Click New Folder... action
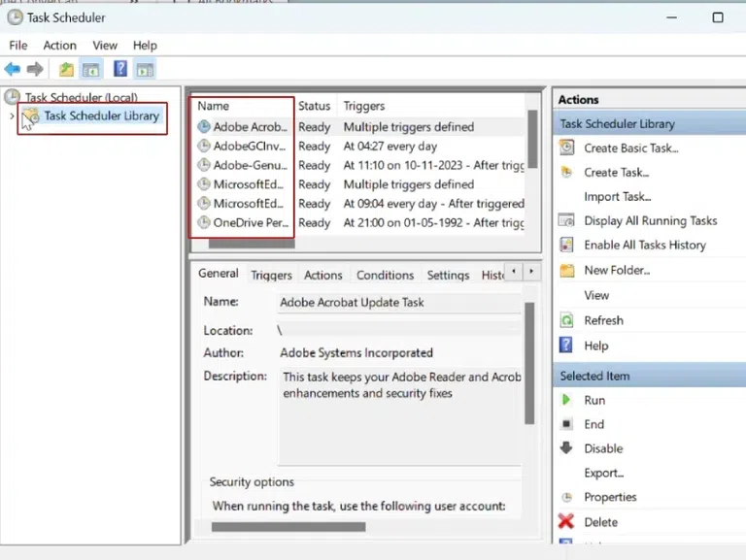 [x=617, y=270]
